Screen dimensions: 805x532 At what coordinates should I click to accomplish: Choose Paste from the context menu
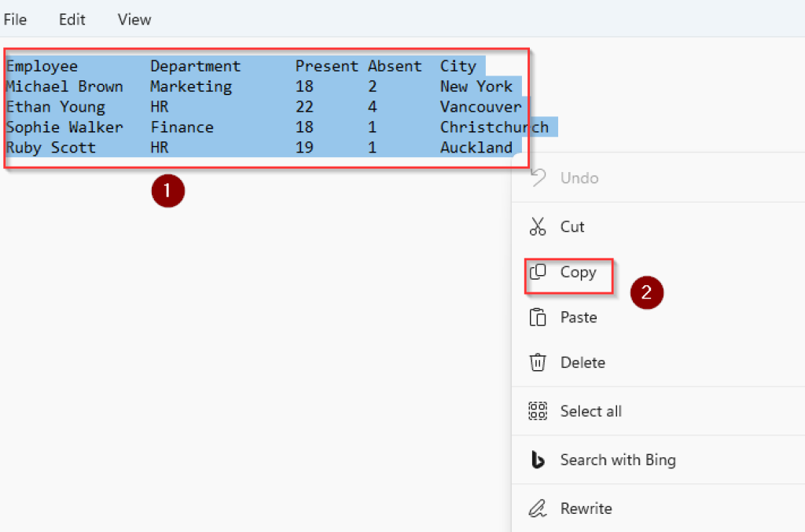pyautogui.click(x=582, y=317)
